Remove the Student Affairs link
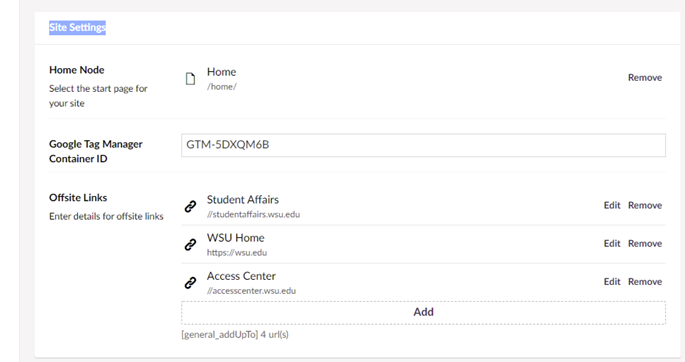This screenshot has height=362, width=685. [x=645, y=205]
